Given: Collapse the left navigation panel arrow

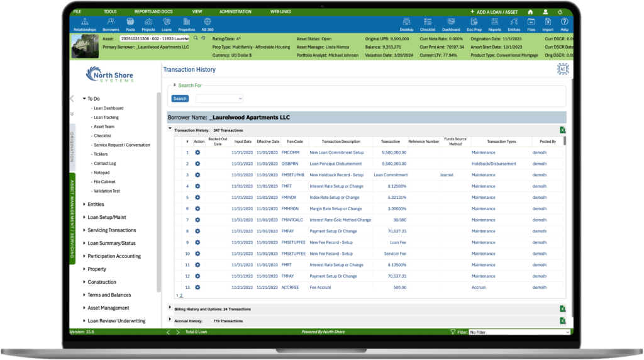Looking at the screenshot, I should point(72,99).
